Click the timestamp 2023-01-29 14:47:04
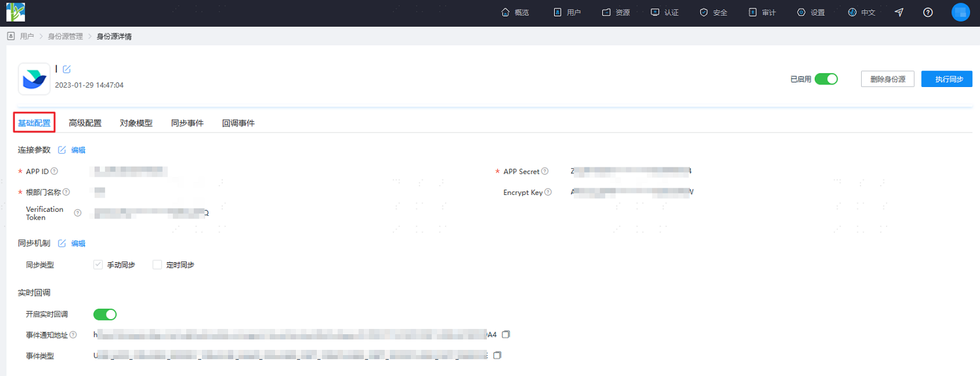Image resolution: width=980 pixels, height=376 pixels. 89,85
